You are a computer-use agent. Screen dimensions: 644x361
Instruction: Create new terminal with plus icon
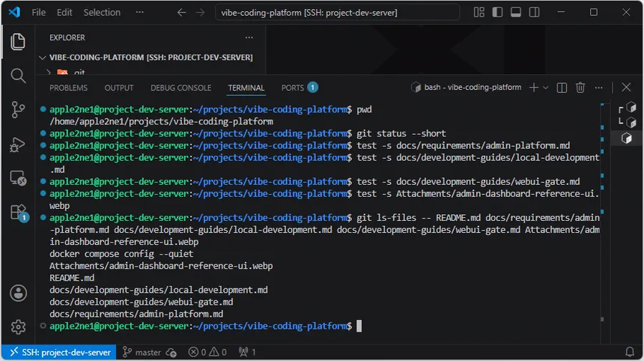[x=533, y=88]
